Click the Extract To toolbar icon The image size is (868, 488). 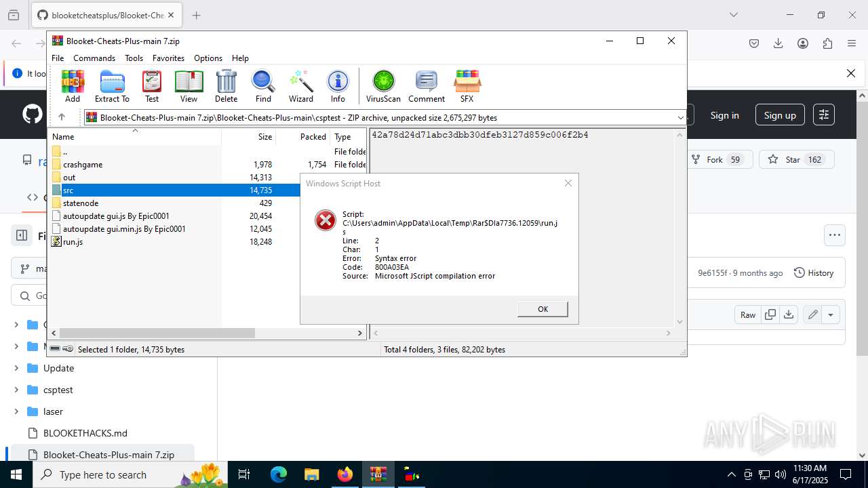coord(112,86)
